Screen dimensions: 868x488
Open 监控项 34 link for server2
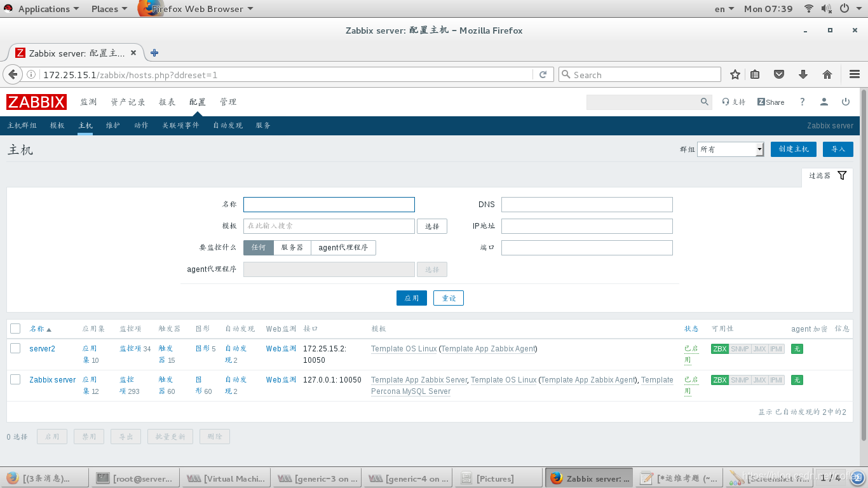pos(135,349)
